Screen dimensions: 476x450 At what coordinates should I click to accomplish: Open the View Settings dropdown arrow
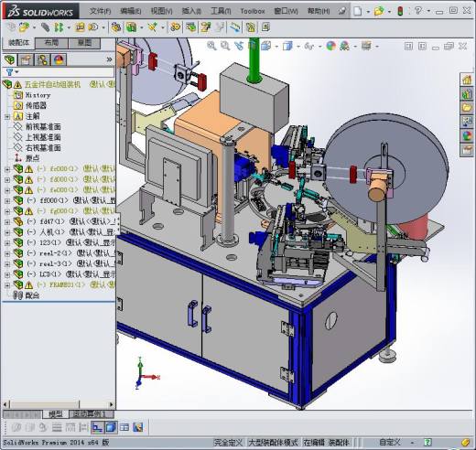click(377, 47)
